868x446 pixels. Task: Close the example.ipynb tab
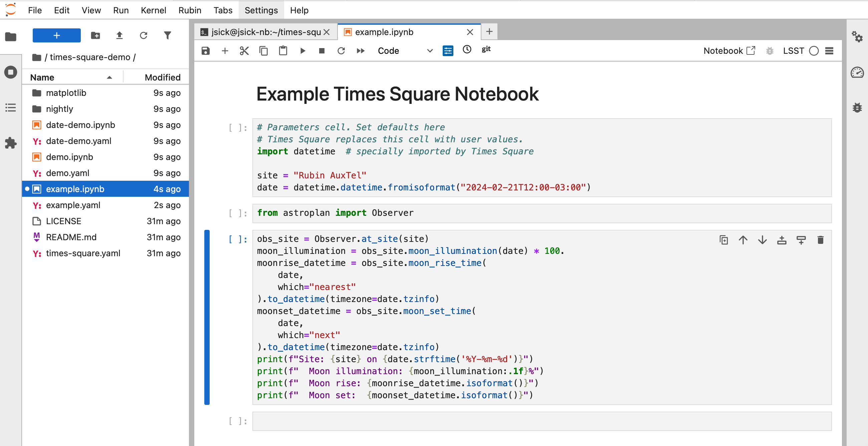pyautogui.click(x=470, y=32)
